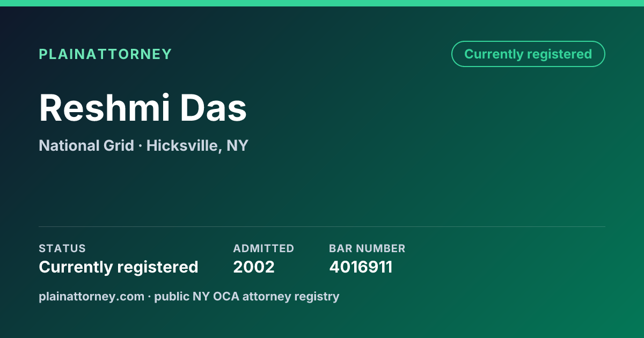Click the Hicksville, NY location text

(x=197, y=146)
